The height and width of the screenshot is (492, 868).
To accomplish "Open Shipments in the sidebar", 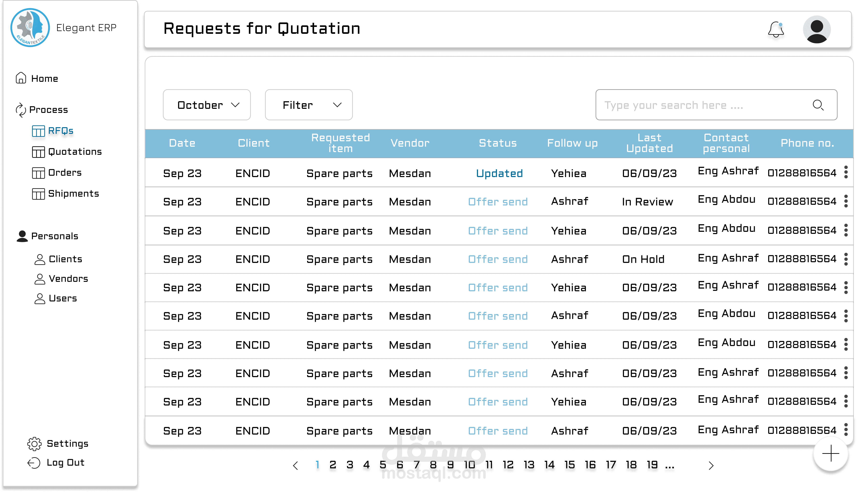I will tap(73, 194).
